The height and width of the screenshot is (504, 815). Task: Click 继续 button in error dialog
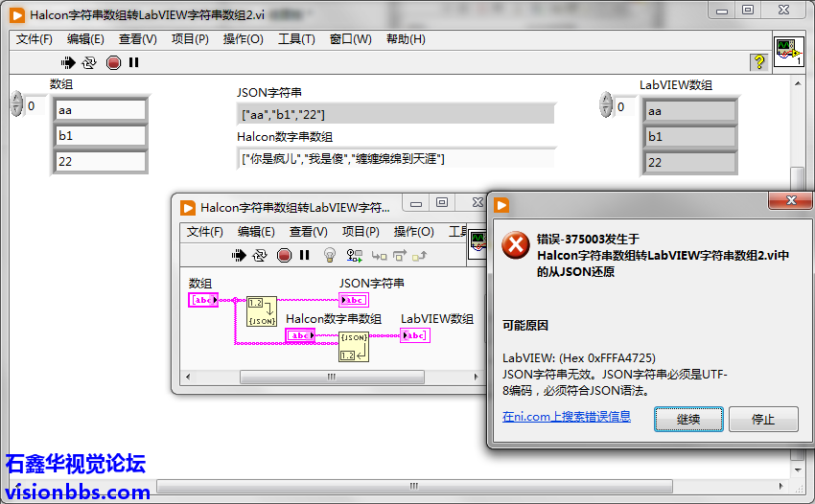(688, 420)
